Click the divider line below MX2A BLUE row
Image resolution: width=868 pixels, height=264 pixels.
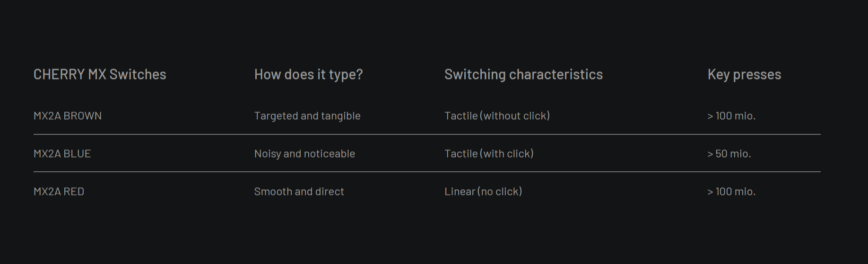pos(427,172)
